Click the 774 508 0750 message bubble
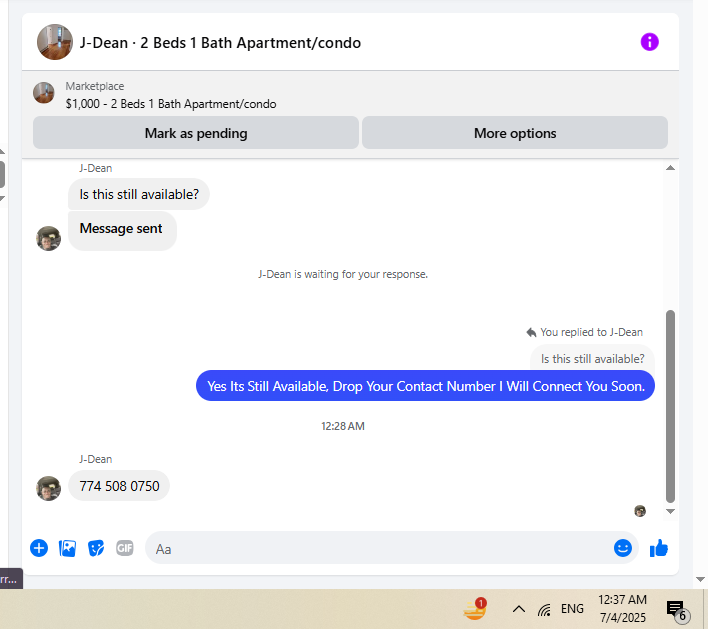708x629 pixels. (119, 486)
